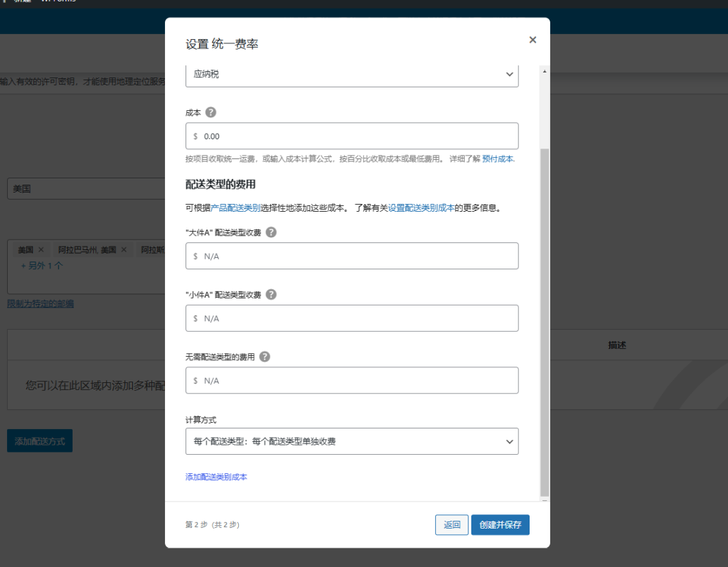
Task: Close the 设置统一费率 dialog
Action: click(532, 39)
